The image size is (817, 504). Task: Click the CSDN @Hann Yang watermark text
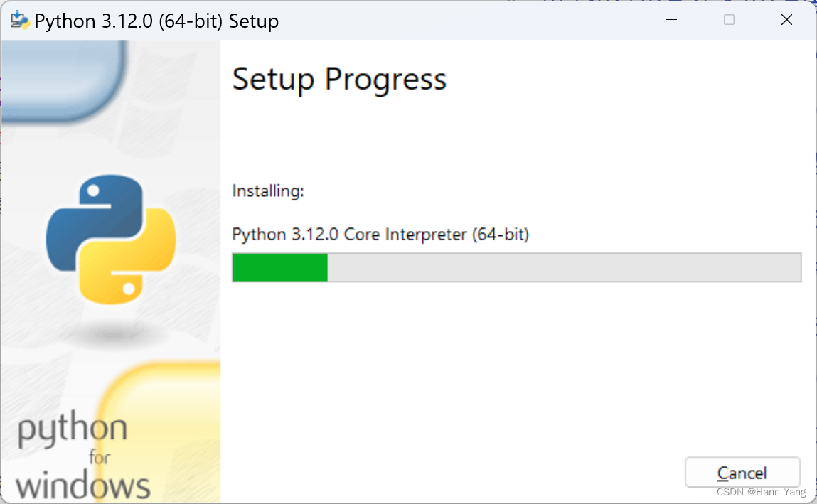761,491
